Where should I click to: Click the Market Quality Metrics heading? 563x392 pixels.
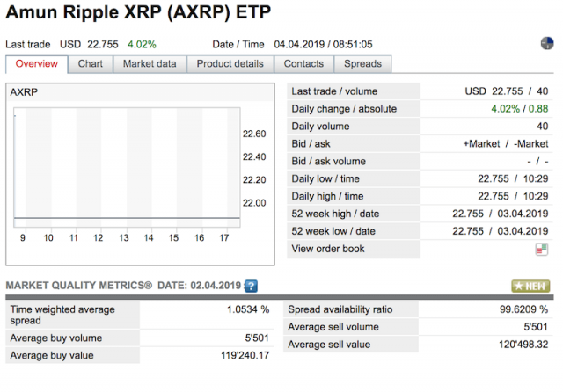point(78,286)
